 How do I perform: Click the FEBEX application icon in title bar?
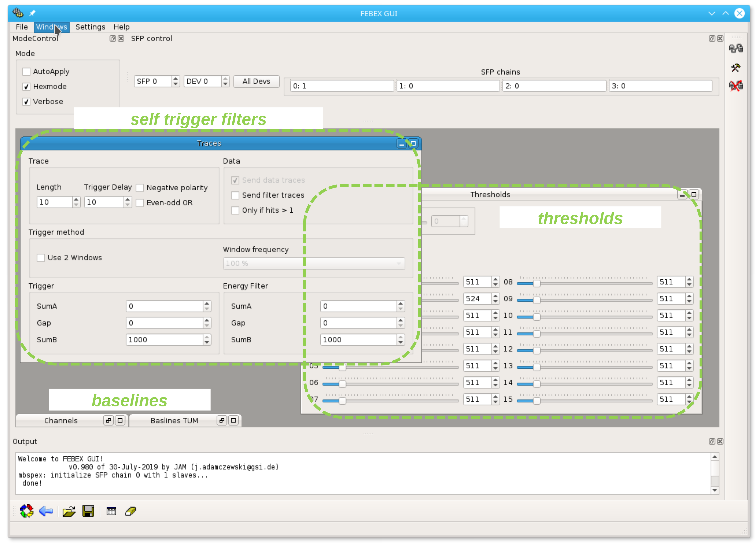[x=18, y=13]
